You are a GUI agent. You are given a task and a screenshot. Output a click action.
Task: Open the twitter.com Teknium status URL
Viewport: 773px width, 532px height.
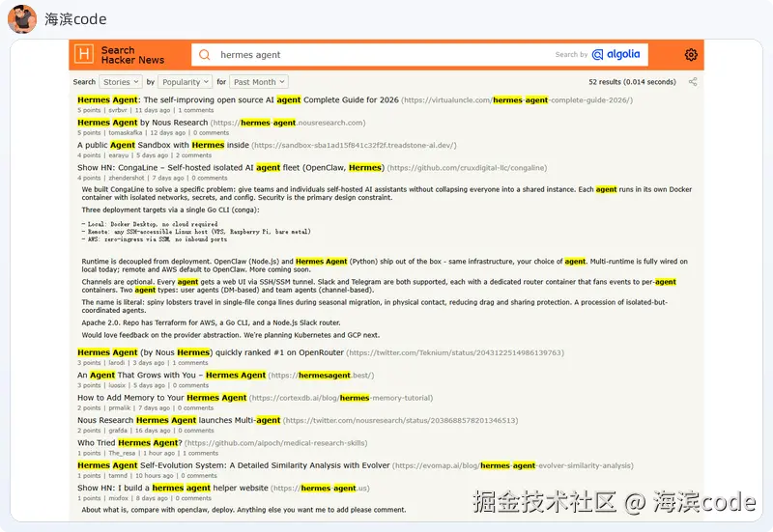pos(455,352)
